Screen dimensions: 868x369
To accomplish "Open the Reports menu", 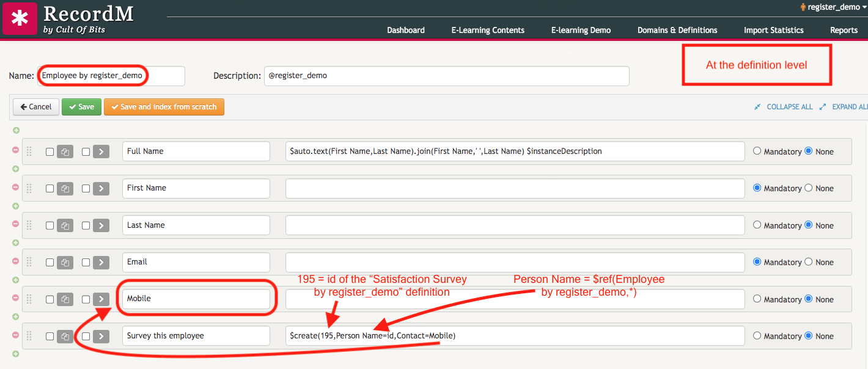I will point(844,30).
